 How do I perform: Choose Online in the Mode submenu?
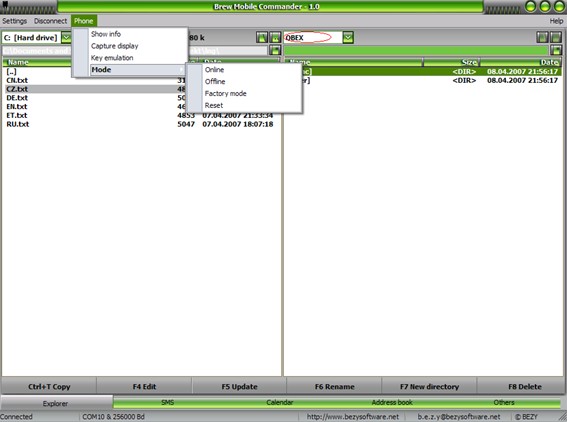tap(214, 69)
